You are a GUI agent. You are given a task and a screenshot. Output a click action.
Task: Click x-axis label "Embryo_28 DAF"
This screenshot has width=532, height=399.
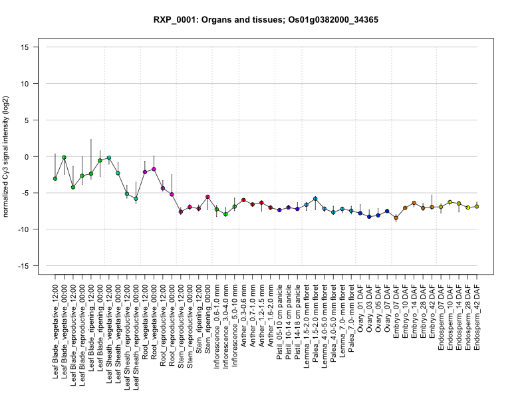pyautogui.click(x=424, y=311)
